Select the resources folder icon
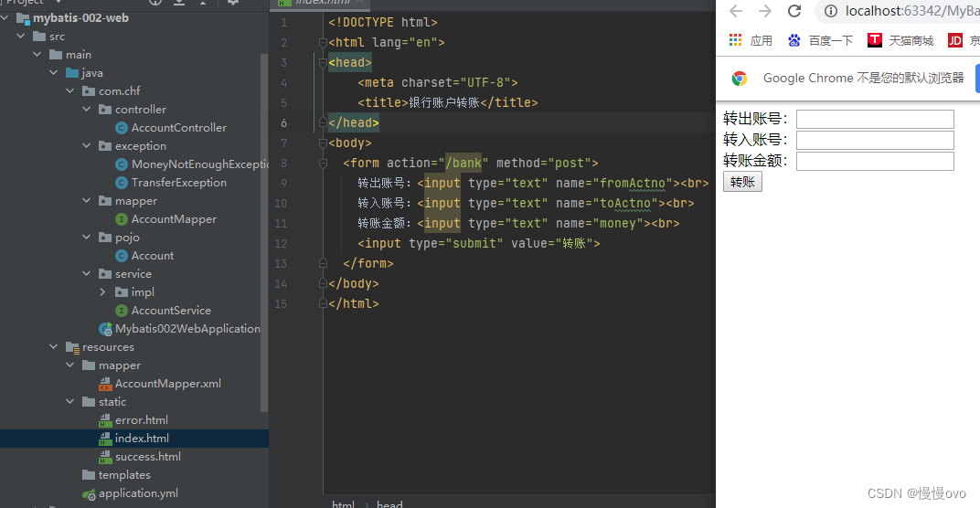This screenshot has width=980, height=508. tap(72, 347)
